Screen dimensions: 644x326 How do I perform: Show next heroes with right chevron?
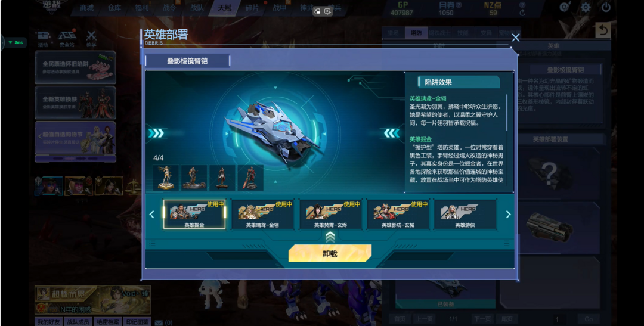coord(508,215)
